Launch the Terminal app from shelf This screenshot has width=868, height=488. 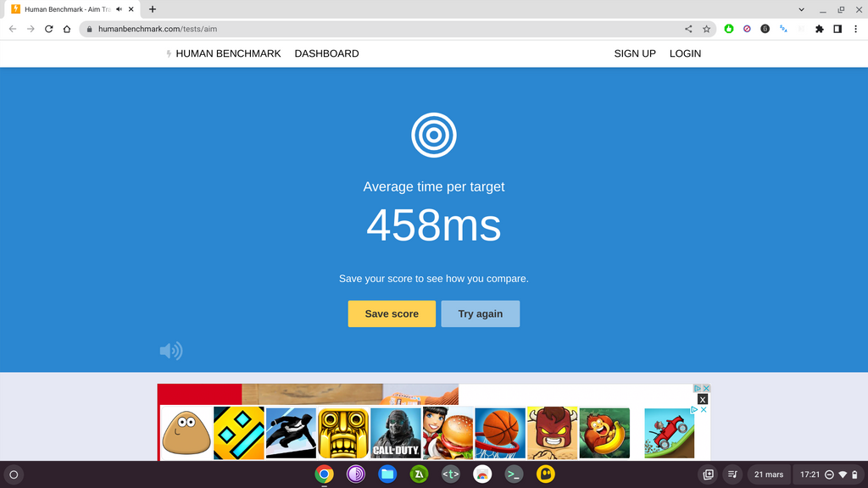click(x=514, y=474)
